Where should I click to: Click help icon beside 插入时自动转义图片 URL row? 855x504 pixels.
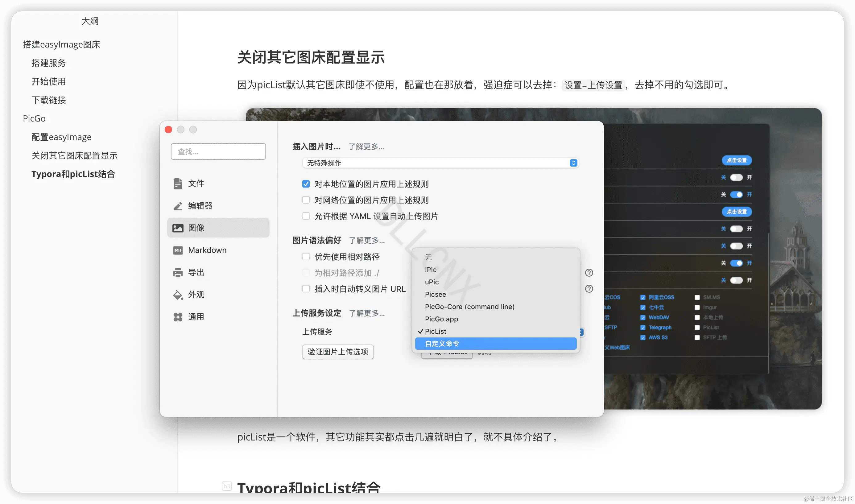[x=589, y=289]
